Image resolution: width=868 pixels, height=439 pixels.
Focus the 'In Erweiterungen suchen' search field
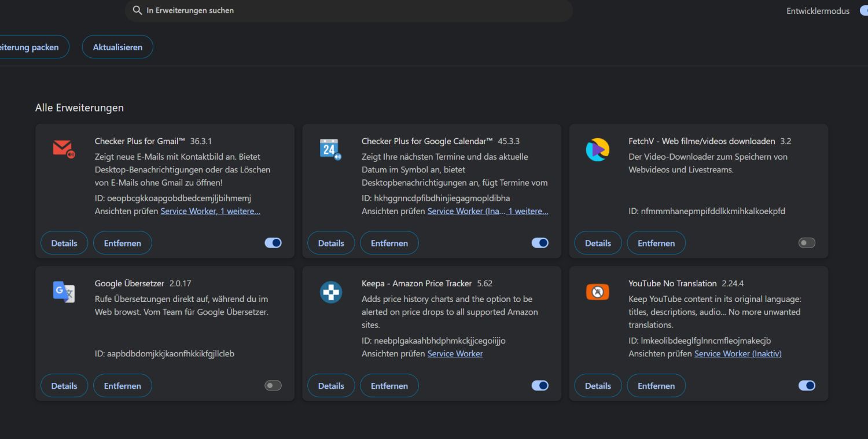[x=349, y=10]
